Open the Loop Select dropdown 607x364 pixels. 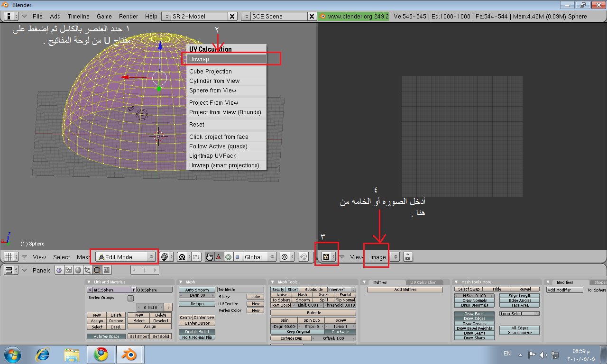click(x=519, y=314)
